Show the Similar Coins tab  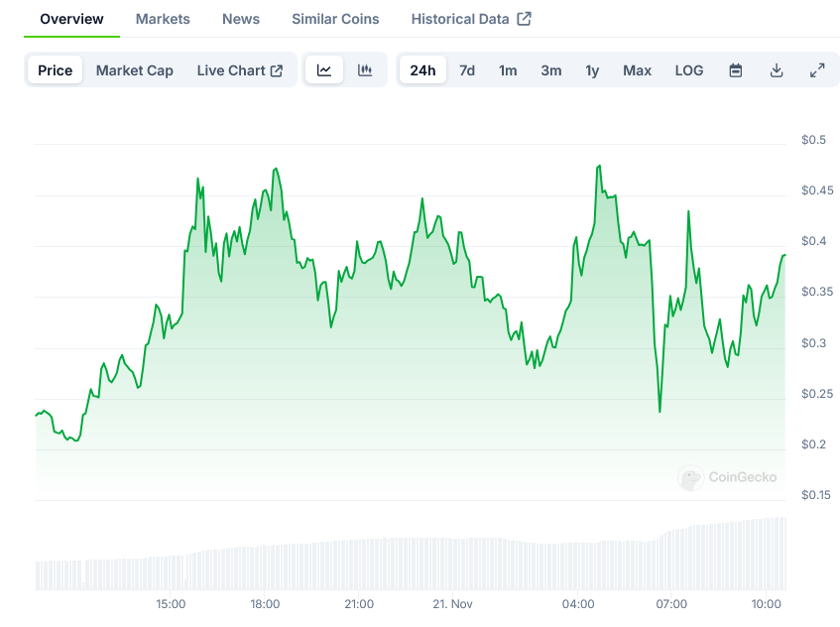[x=335, y=19]
